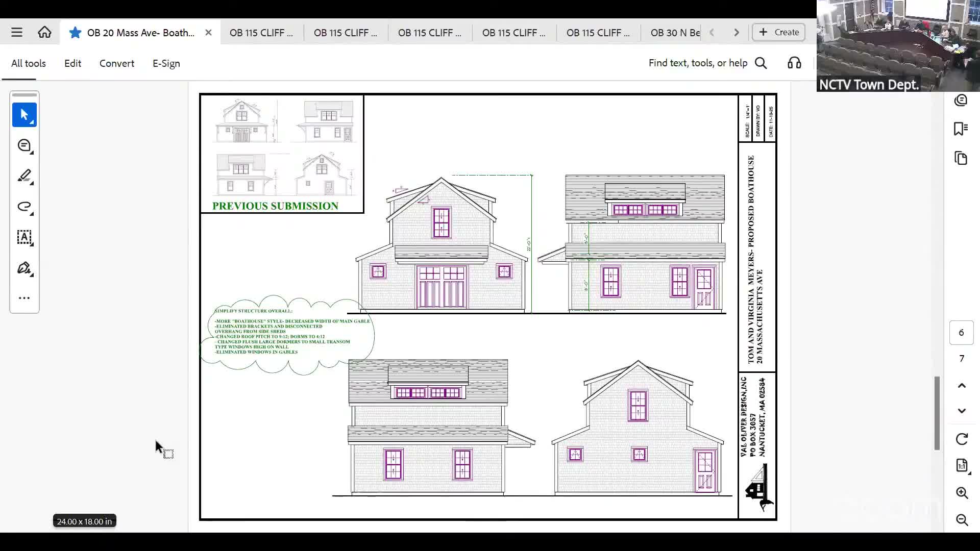Select the Add text box tool
980x551 pixels.
coord(24,237)
